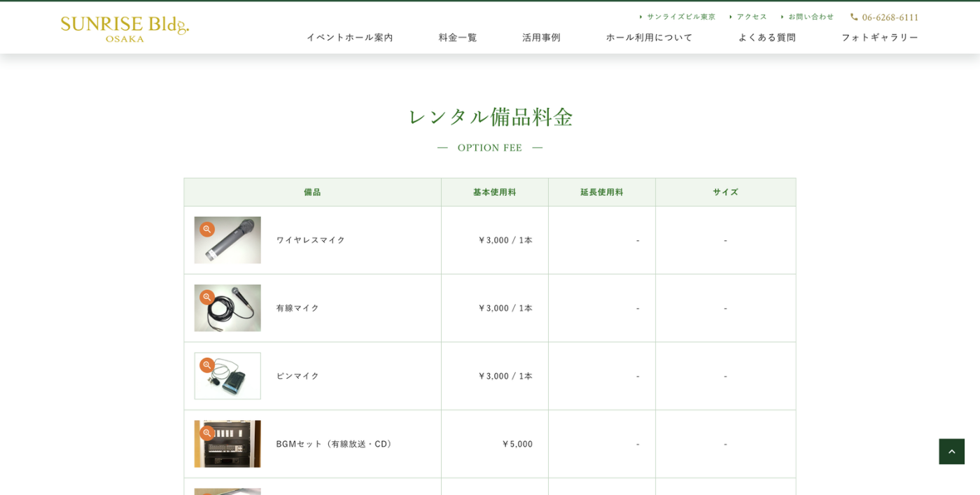
Task: Click magnifier icon on wireless microphone image
Action: click(206, 229)
